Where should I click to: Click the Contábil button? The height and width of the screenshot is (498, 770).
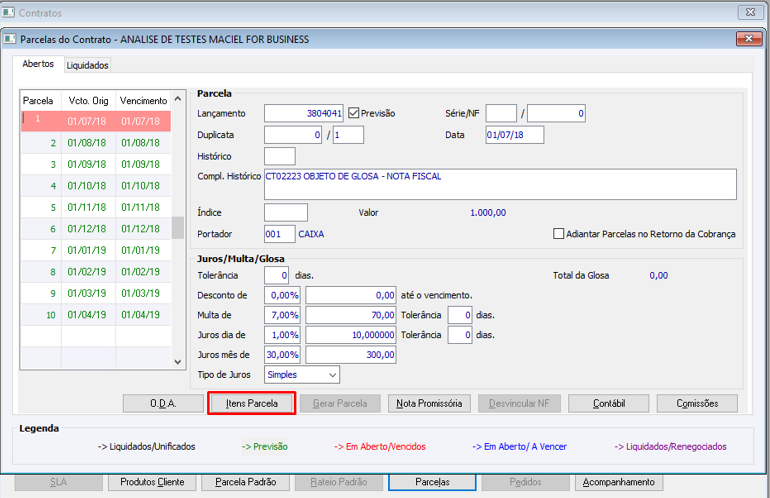(608, 403)
